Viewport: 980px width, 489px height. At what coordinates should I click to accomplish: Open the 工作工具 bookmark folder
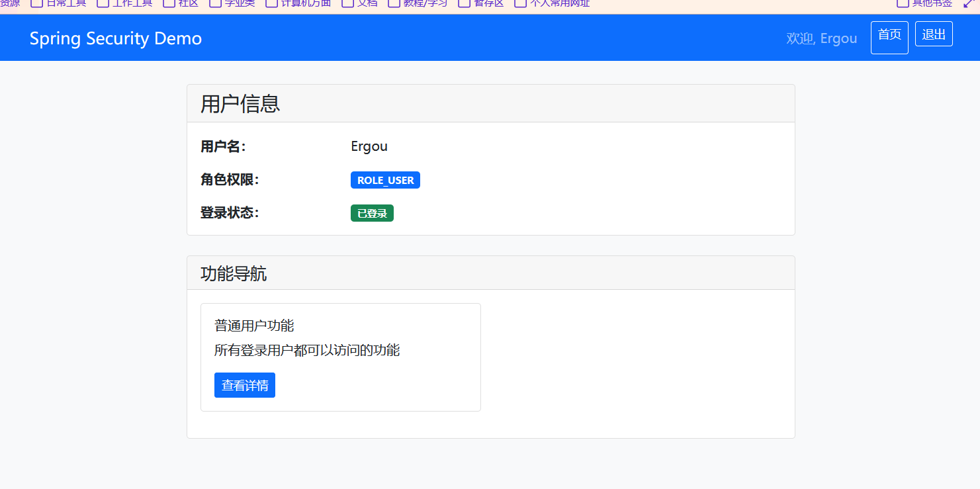point(125,3)
